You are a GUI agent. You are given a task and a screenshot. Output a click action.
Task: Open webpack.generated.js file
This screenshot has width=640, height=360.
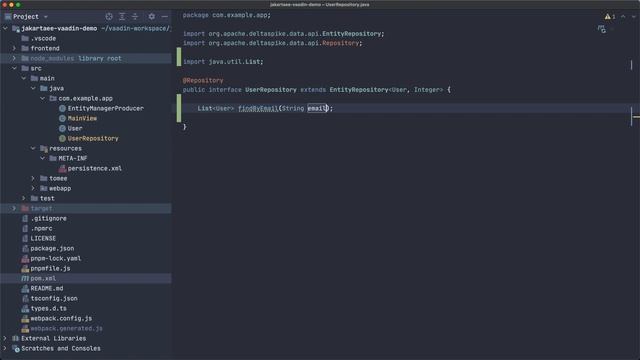(67, 328)
